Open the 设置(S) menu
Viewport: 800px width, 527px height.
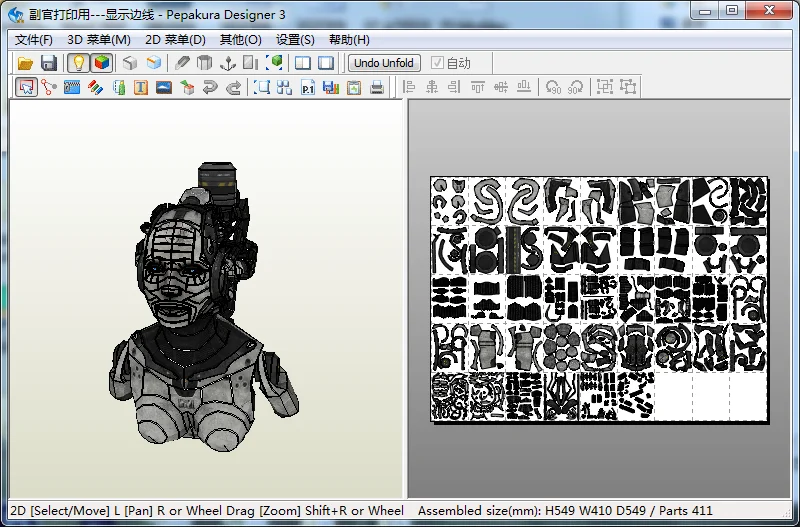(x=295, y=40)
